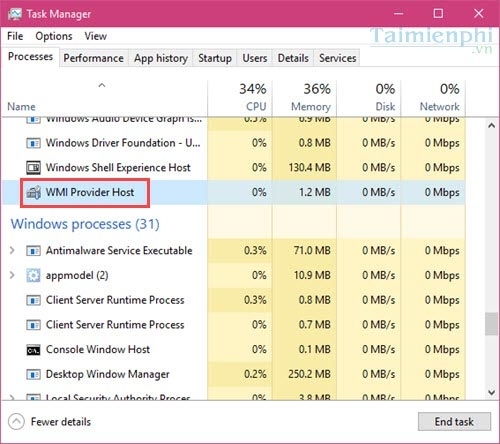Click the End task button
The height and width of the screenshot is (444, 500).
tap(454, 422)
